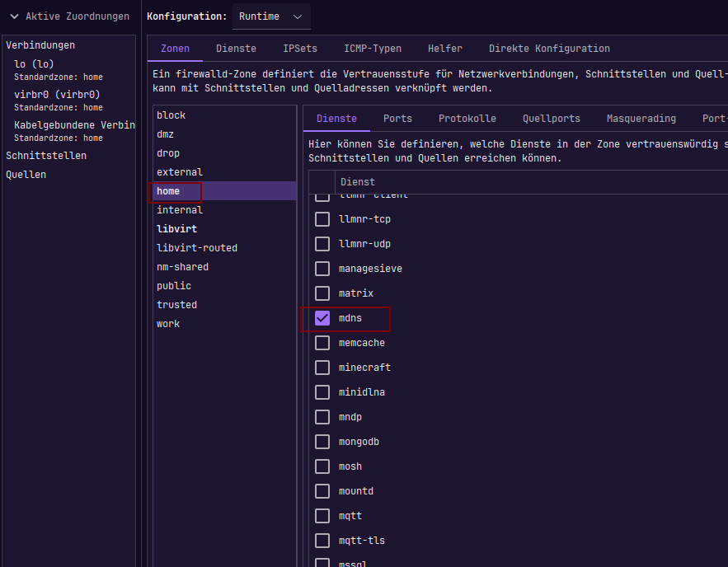
Task: Enable the mongodb service checkbox
Action: coord(322,442)
